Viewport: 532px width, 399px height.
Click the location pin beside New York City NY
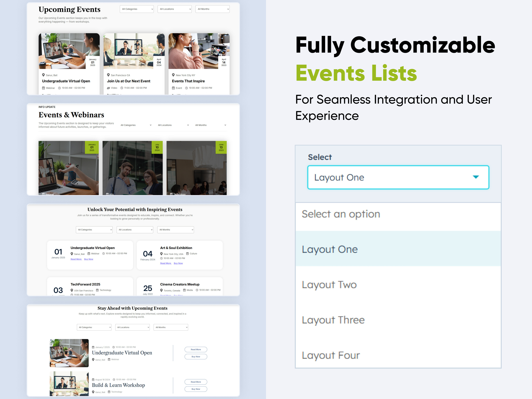click(x=173, y=75)
